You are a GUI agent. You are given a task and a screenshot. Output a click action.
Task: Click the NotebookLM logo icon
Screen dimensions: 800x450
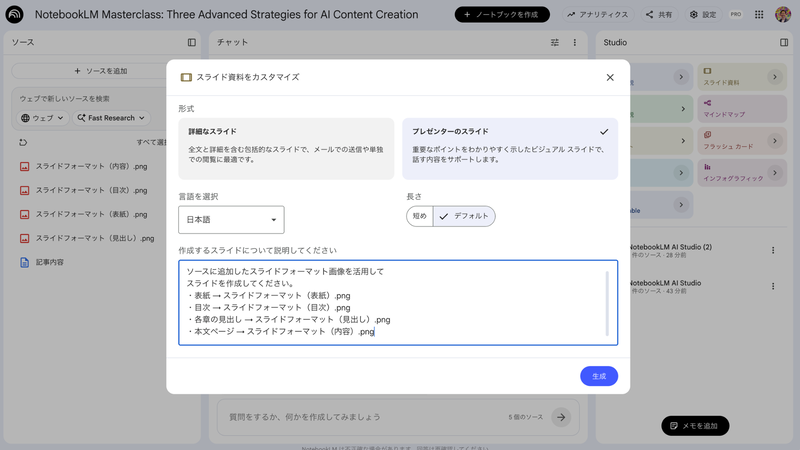(x=14, y=14)
